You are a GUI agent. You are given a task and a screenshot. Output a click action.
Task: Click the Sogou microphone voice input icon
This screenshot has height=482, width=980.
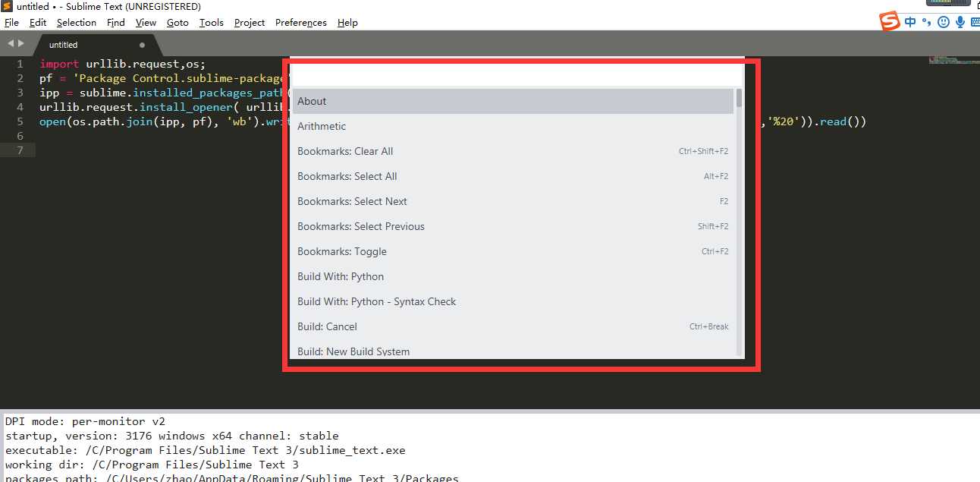960,22
